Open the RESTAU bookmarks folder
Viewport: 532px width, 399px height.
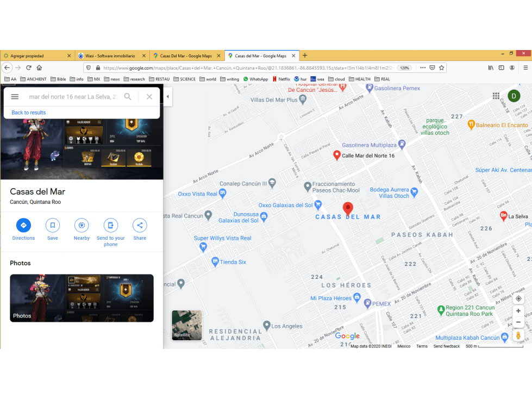[159, 79]
